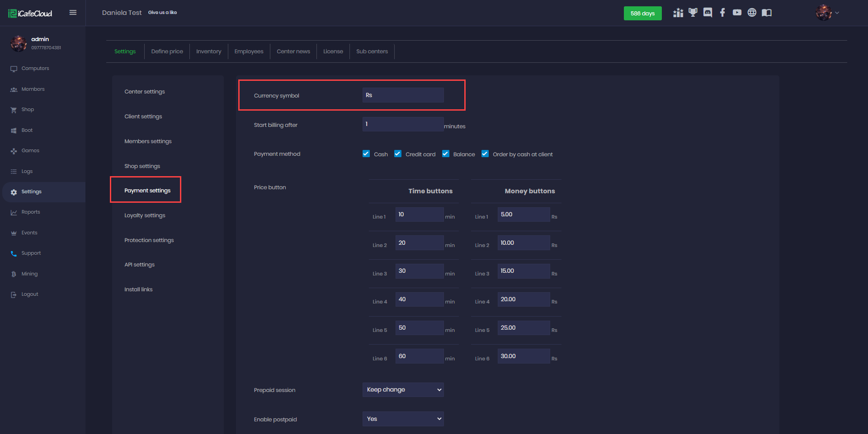Open the globe website icon
The image size is (868, 434).
point(752,13)
